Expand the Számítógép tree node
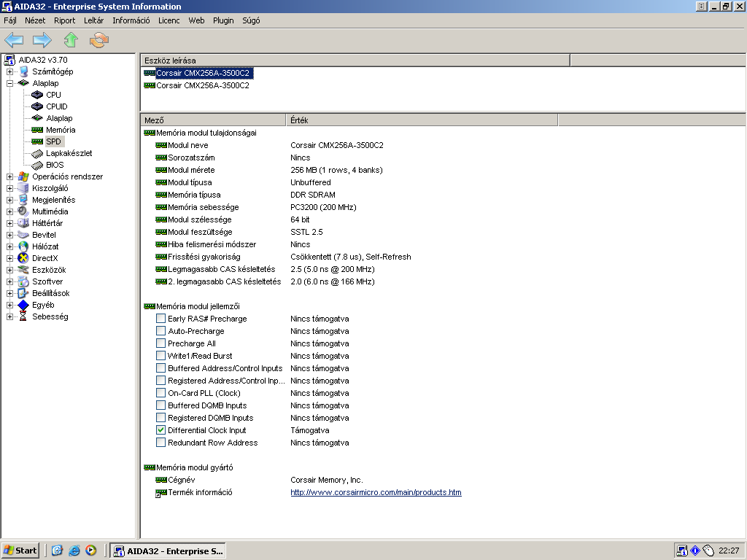Screen dimensions: 747x560 [9, 71]
